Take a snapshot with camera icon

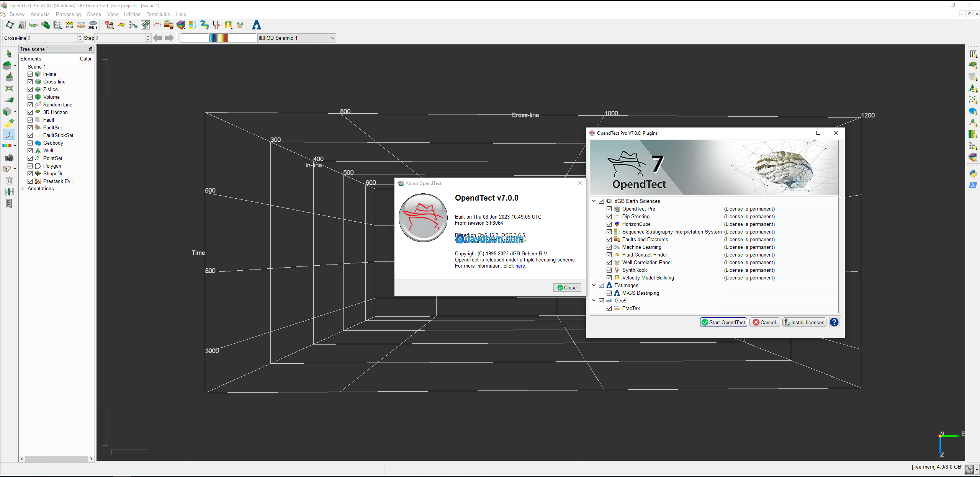[9, 157]
